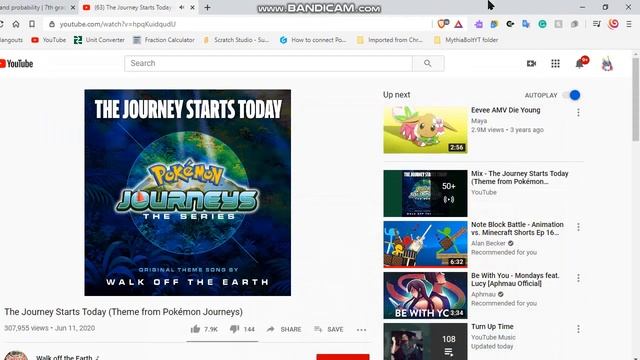
Task: Click the bookmark page icon
Action: point(32,24)
